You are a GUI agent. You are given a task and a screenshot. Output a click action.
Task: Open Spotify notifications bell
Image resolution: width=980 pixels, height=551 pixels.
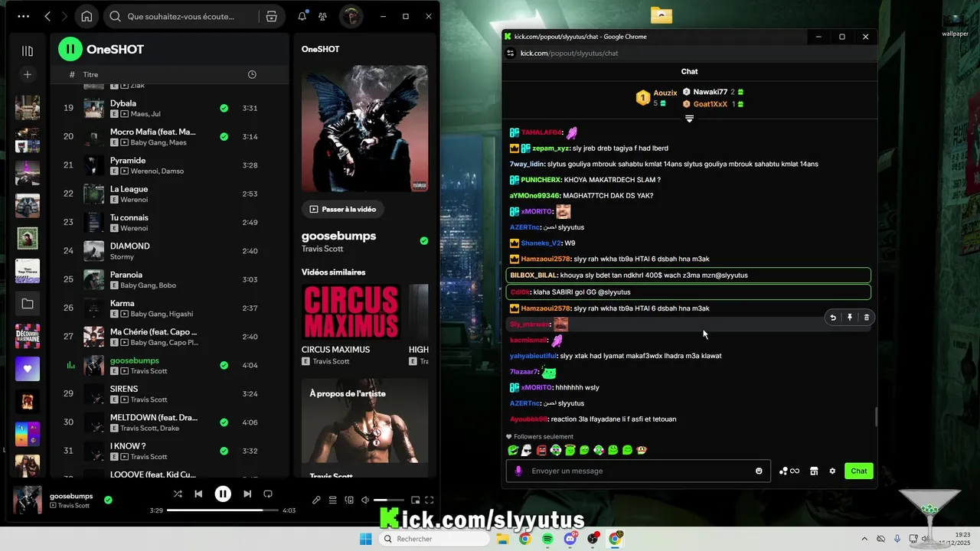(302, 16)
